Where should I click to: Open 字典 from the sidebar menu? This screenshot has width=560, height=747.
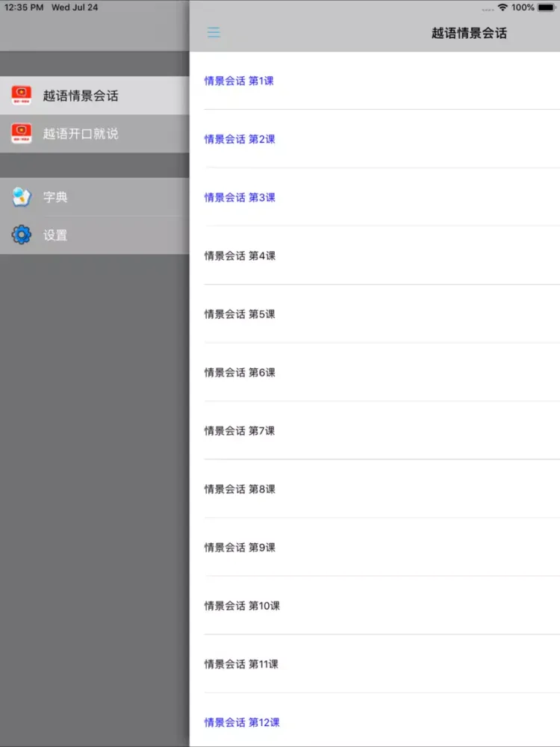(94, 196)
